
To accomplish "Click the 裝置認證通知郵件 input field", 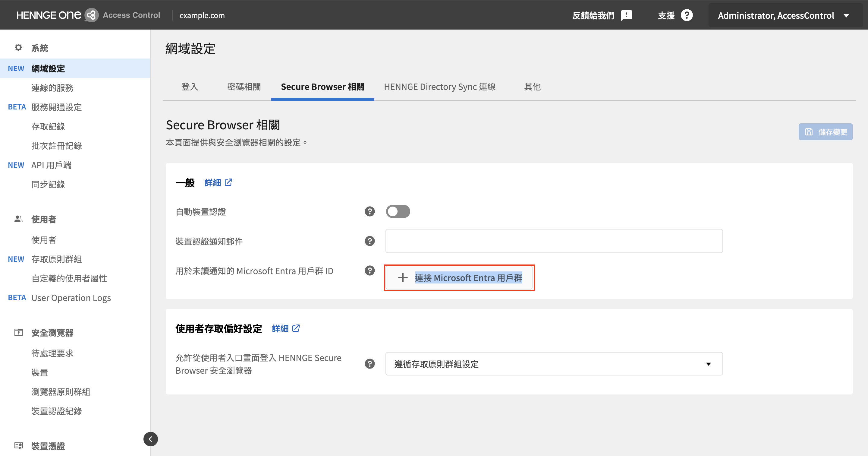I will [x=554, y=241].
